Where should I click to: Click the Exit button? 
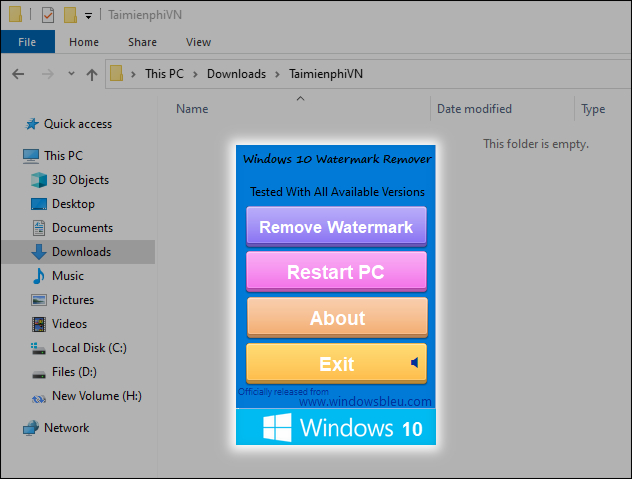pos(337,364)
